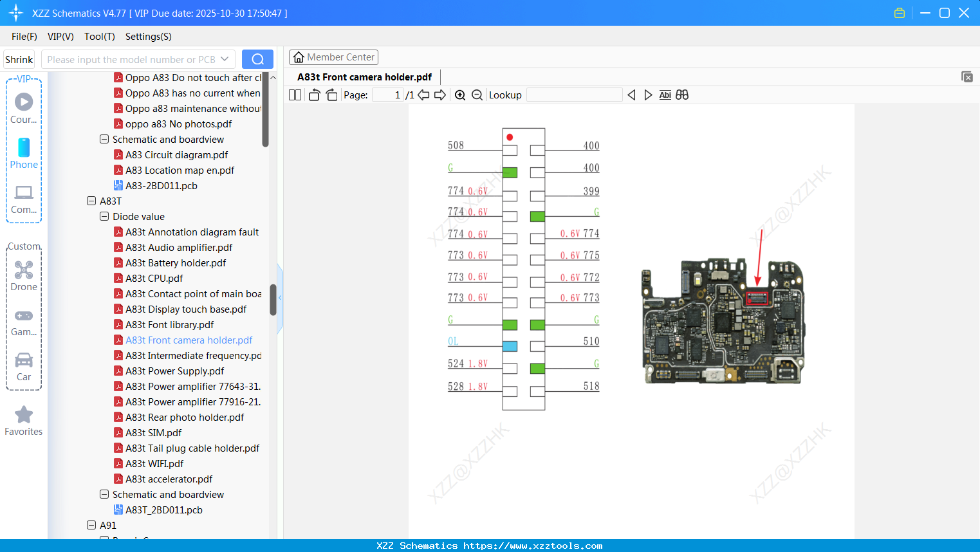Click the zoom out magnifier icon

tap(477, 95)
